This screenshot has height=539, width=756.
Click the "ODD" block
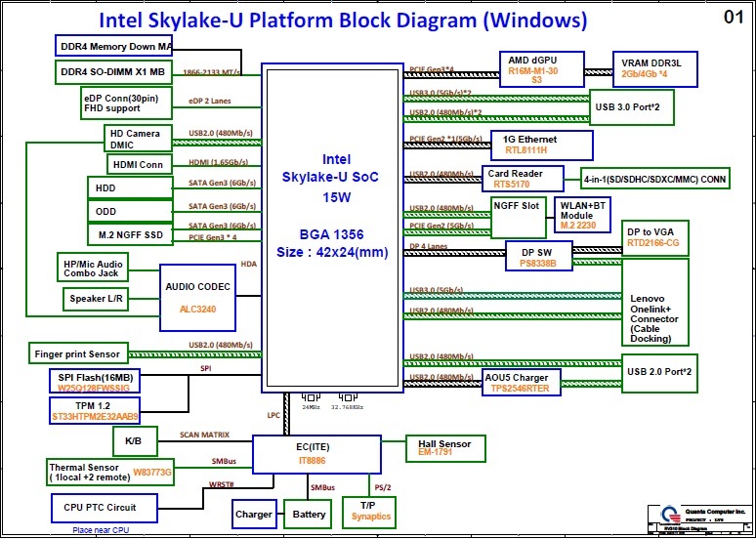(x=130, y=211)
